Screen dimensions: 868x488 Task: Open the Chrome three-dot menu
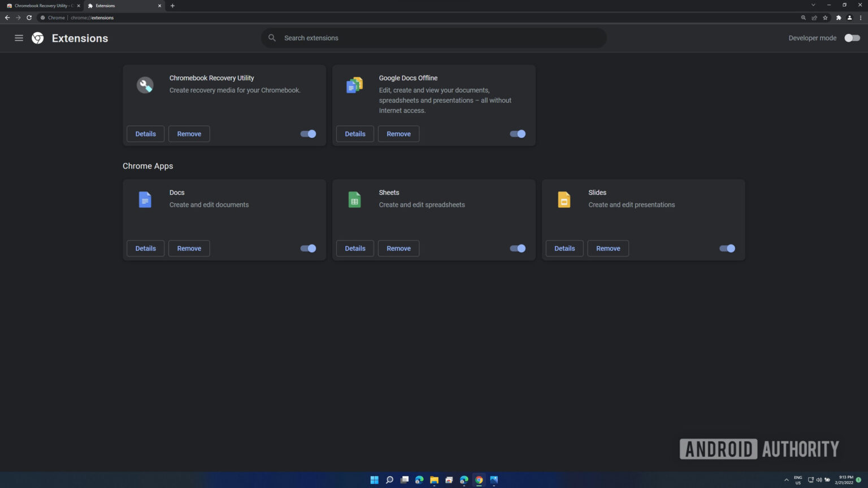(x=861, y=18)
